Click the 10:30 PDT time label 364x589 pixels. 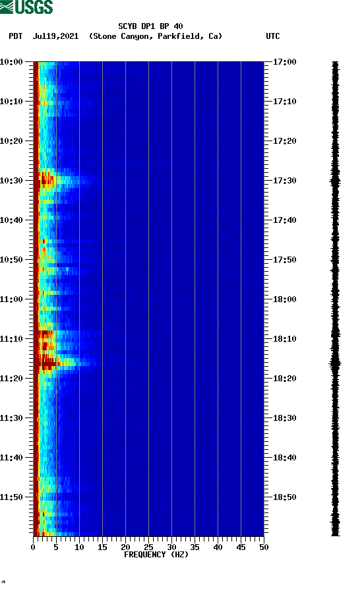pyautogui.click(x=11, y=181)
